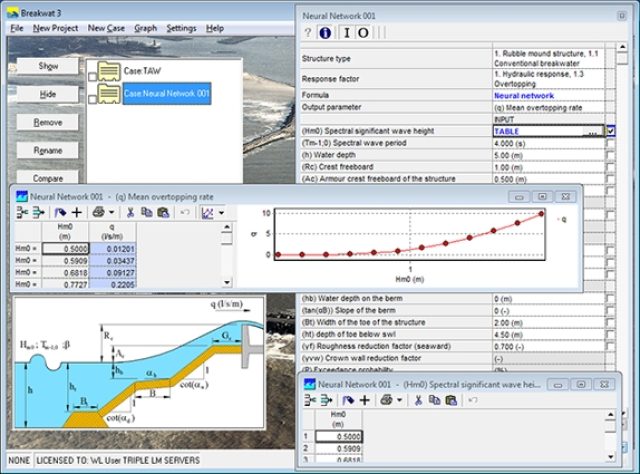Enable the checkbox for Spectral wave period row
The height and width of the screenshot is (474, 640).
click(x=611, y=143)
